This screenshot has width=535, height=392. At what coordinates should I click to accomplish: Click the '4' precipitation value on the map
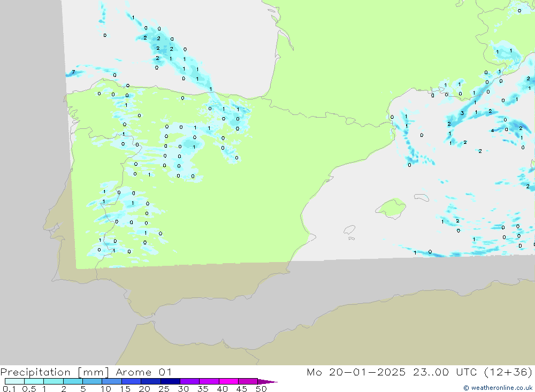pyautogui.click(x=492, y=130)
